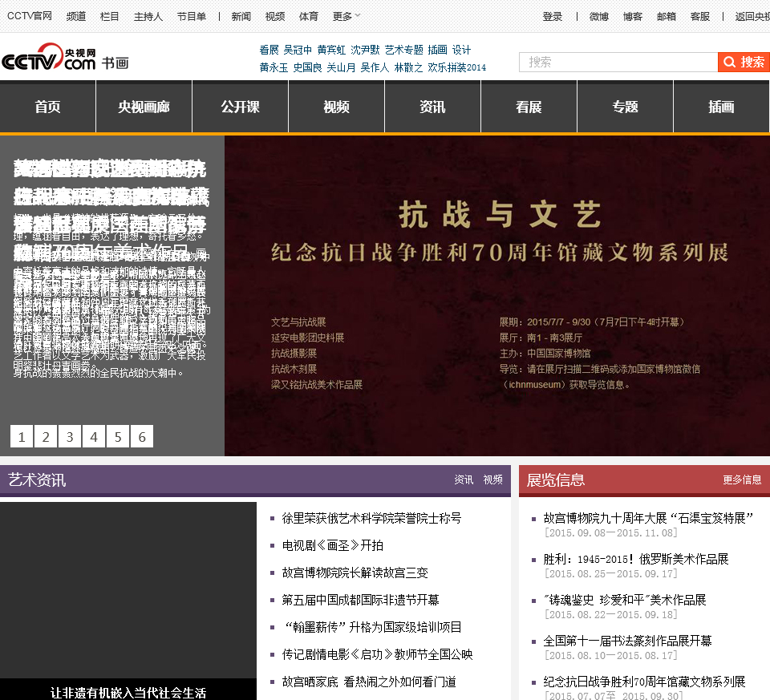The width and height of the screenshot is (770, 700).
Task: Click the 吴作人 keyword link
Action: click(375, 67)
